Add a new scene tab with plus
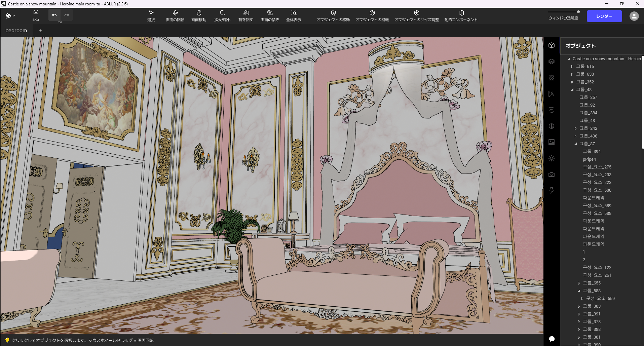This screenshot has height=346, width=644. click(x=41, y=31)
